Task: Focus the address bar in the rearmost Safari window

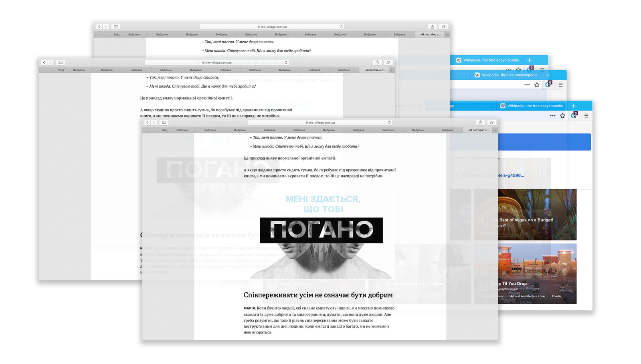Action: [x=272, y=27]
